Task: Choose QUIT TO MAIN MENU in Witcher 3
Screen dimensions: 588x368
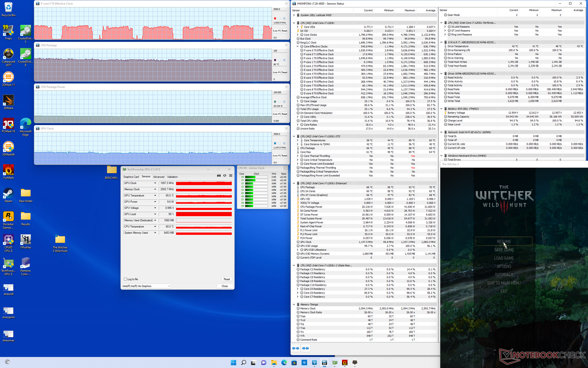Action: point(504,283)
